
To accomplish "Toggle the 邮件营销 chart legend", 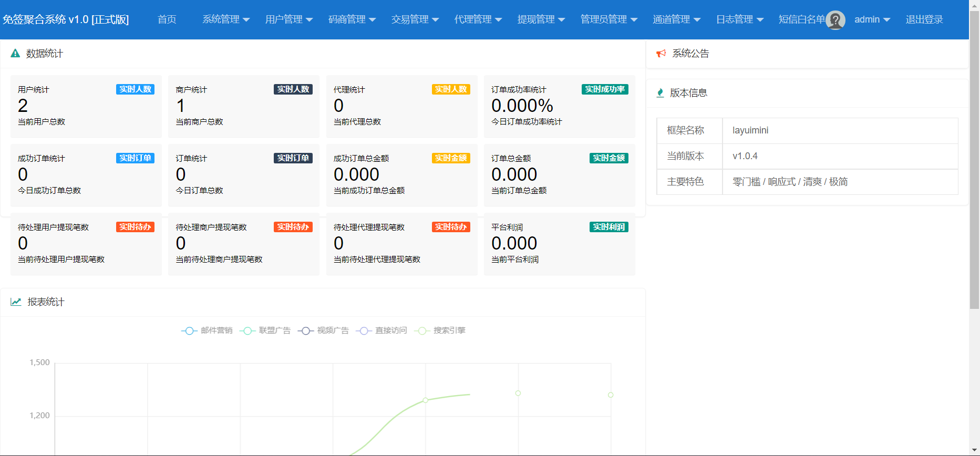I will tap(207, 330).
